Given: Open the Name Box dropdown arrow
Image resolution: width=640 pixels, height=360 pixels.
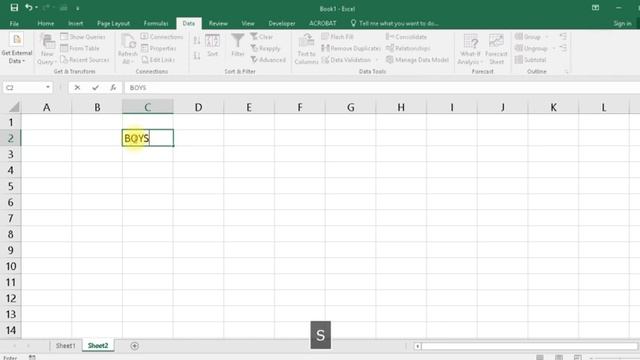Looking at the screenshot, I should pos(48,87).
